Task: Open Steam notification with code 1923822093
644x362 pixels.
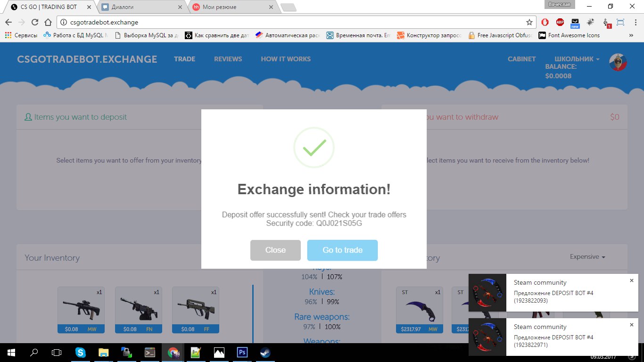Action: (x=553, y=293)
